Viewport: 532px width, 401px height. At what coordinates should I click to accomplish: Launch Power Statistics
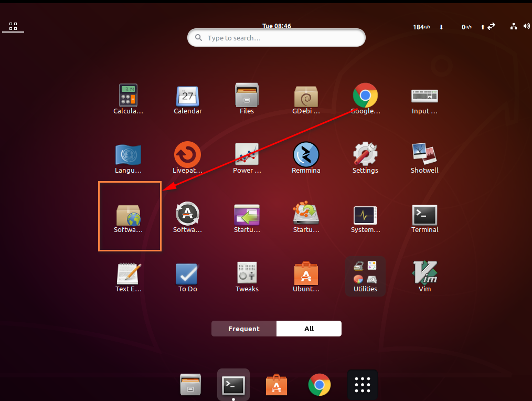click(x=247, y=158)
